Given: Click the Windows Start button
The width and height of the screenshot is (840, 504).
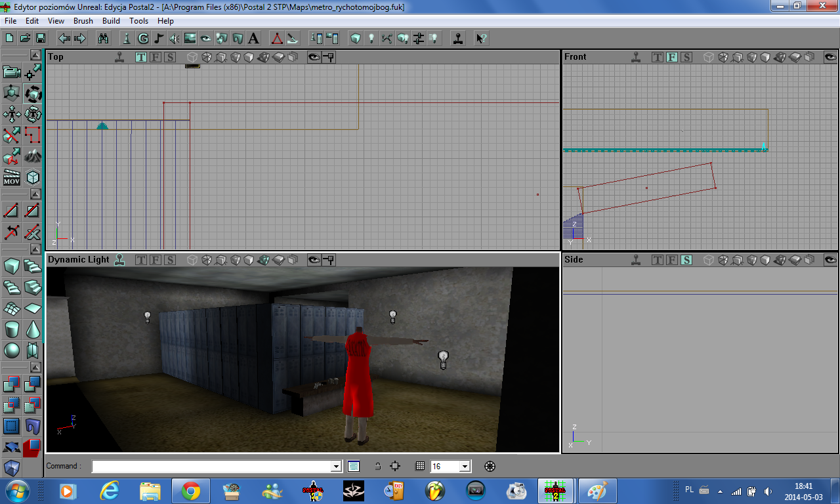Looking at the screenshot, I should (x=16, y=490).
